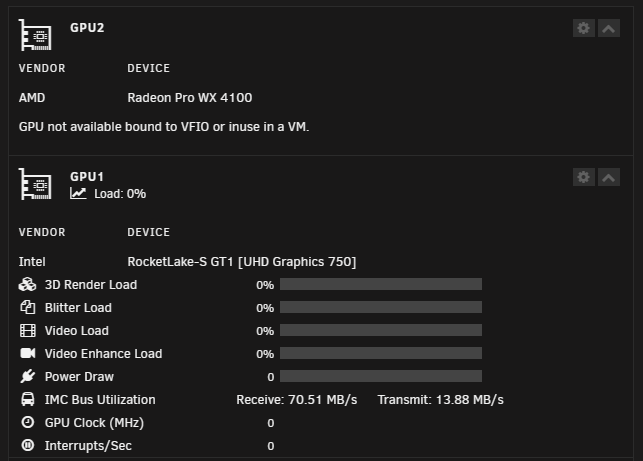
Task: Click the Radeon Pro WX 4100 device name
Action: click(190, 98)
